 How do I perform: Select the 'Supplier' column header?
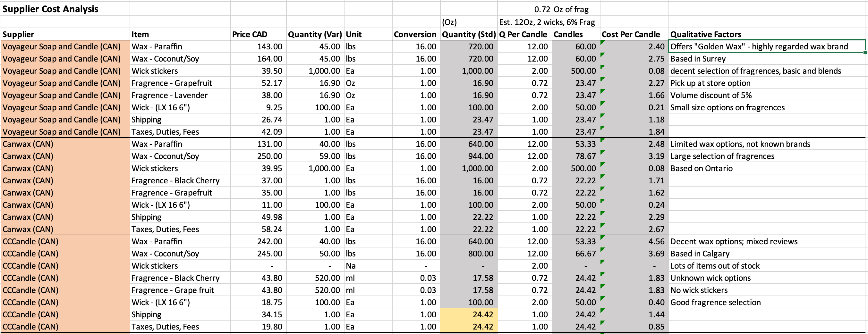pos(65,34)
